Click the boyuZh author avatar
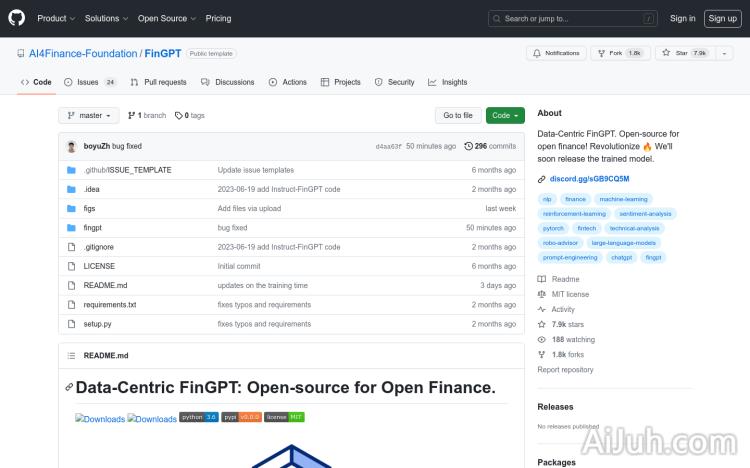This screenshot has width=750, height=468. pos(72,146)
